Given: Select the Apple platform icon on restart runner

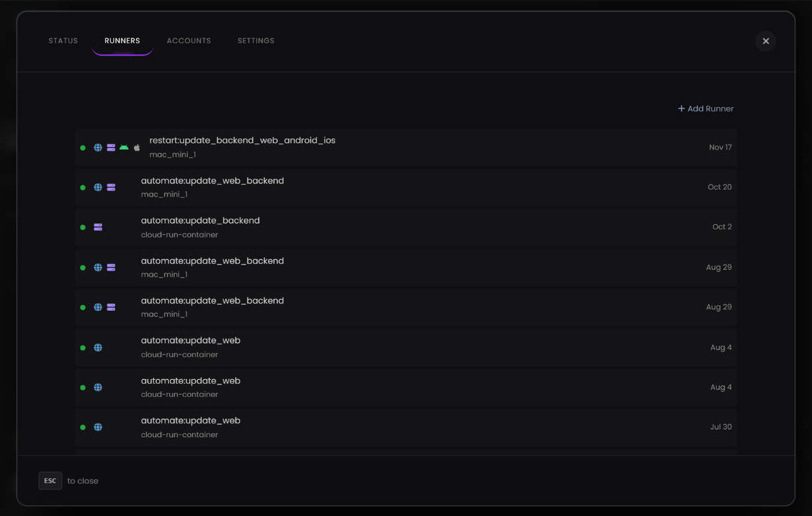Looking at the screenshot, I should pyautogui.click(x=137, y=147).
